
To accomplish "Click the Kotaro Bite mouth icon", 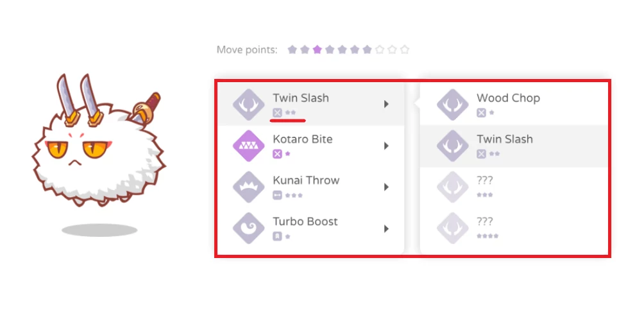I will click(249, 146).
